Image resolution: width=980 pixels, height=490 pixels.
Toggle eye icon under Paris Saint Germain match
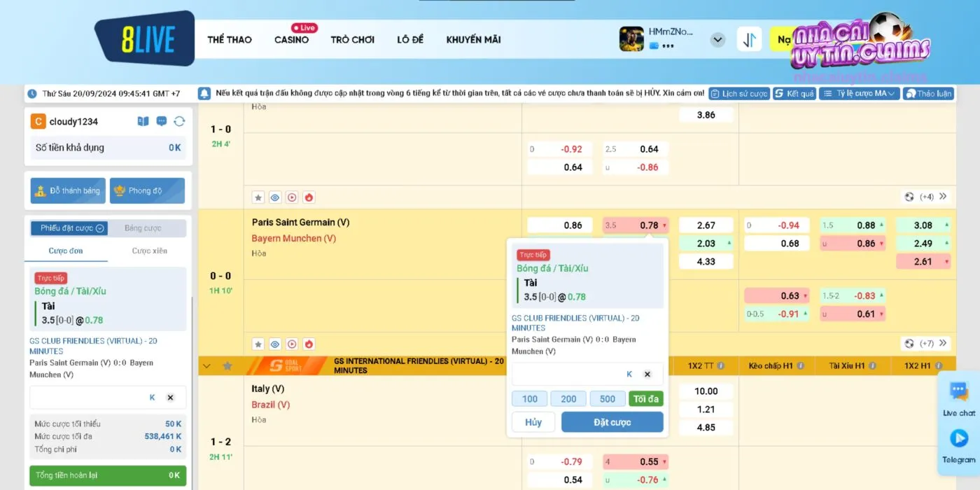(x=275, y=344)
